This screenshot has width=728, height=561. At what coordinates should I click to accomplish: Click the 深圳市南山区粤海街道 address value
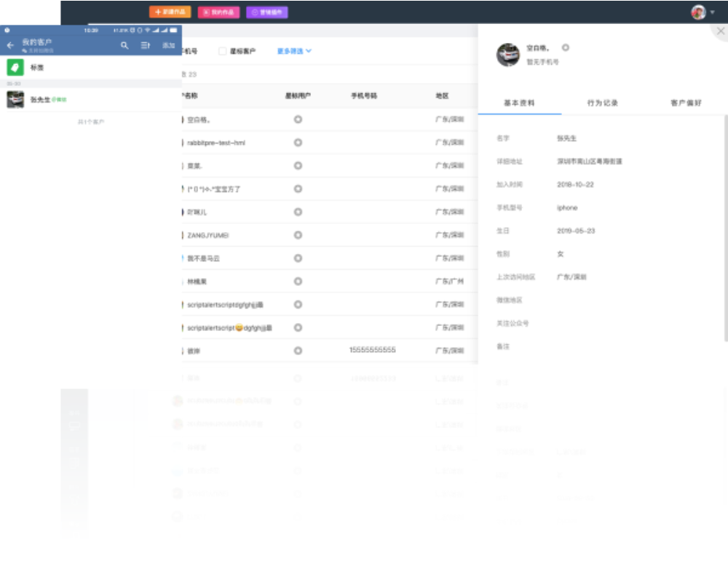point(590,161)
